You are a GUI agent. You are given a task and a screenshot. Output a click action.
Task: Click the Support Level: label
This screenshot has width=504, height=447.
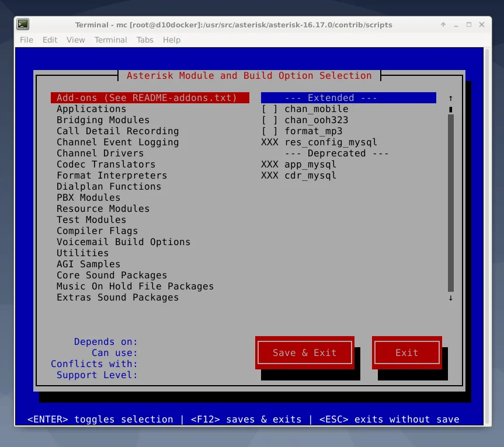click(97, 375)
